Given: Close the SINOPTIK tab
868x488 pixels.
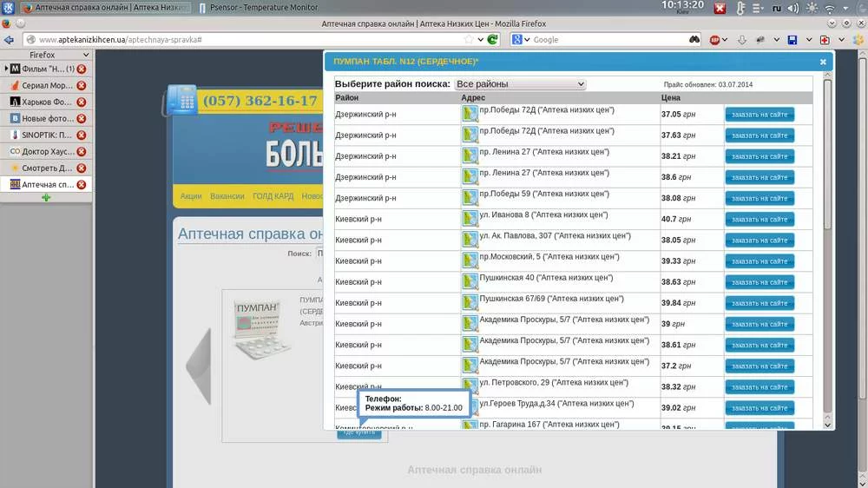Looking at the screenshot, I should point(82,135).
